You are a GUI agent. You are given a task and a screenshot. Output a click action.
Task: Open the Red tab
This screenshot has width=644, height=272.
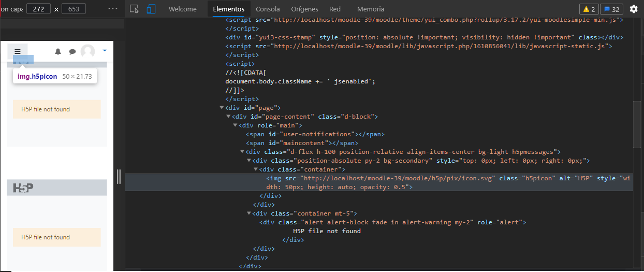pyautogui.click(x=335, y=9)
